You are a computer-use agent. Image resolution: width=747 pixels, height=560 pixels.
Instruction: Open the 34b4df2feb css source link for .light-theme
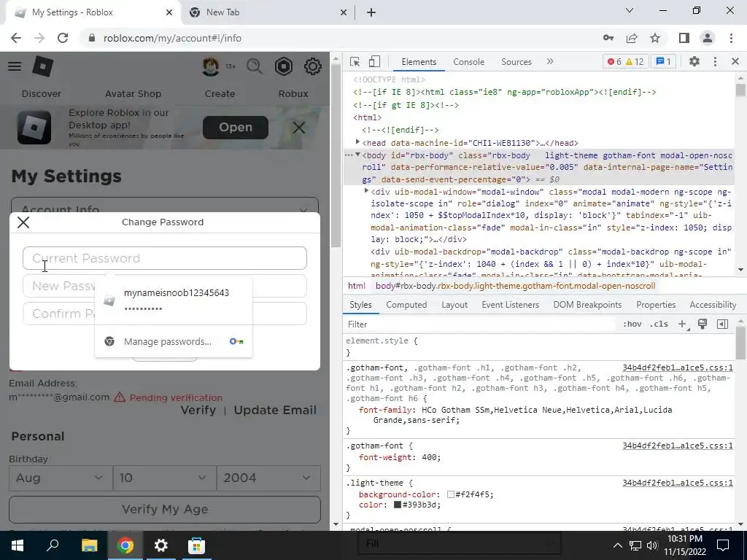[x=678, y=483]
